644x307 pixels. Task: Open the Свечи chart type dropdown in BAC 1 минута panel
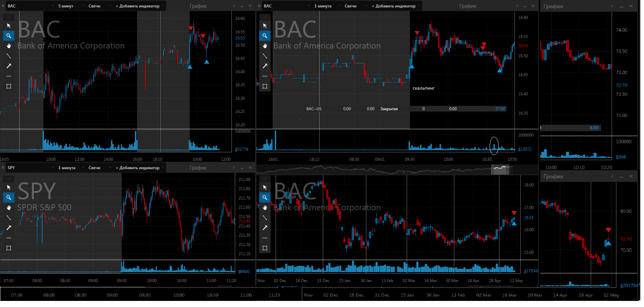(356, 6)
